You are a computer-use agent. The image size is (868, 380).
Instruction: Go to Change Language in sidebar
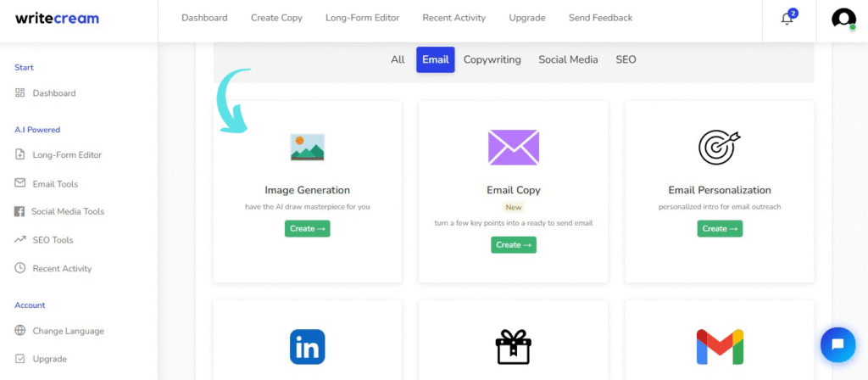[68, 331]
